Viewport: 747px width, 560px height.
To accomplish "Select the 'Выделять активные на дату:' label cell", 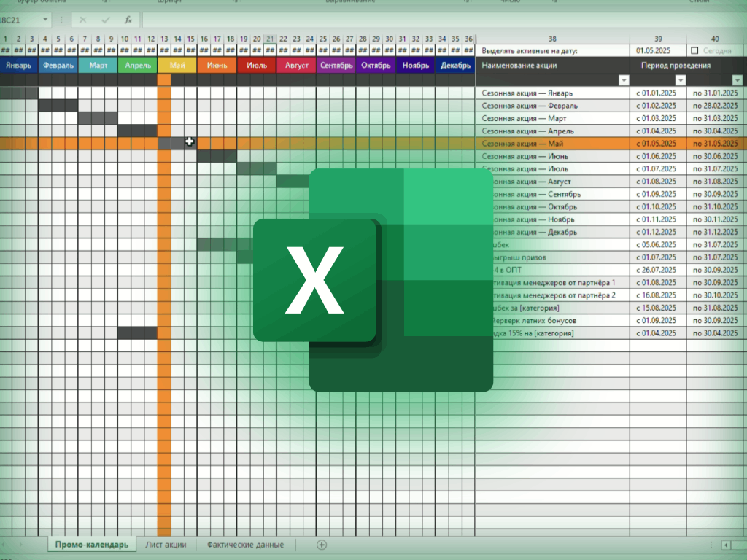I will click(553, 50).
